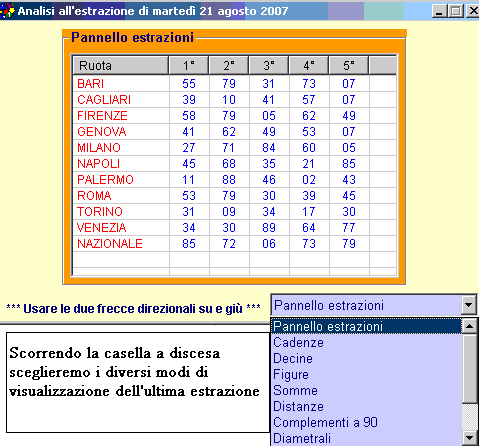Click the dropdown list scrollbar thumb
The height and width of the screenshot is (446, 479).
point(470,368)
